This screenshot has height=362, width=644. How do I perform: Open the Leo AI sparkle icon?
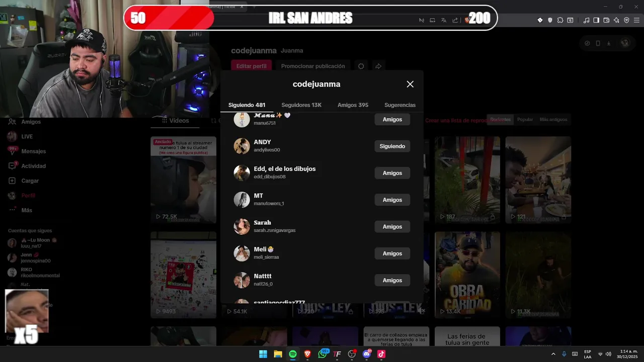point(616,20)
